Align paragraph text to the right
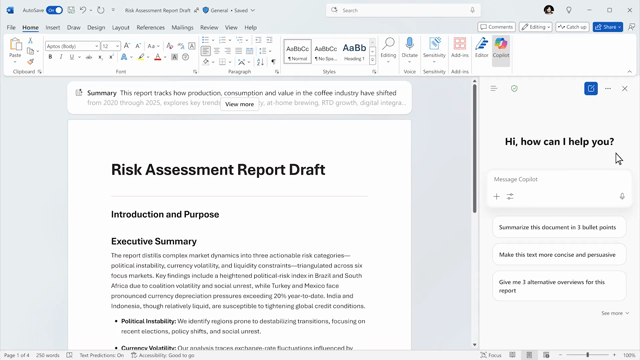640x360 pixels. click(x=228, y=51)
